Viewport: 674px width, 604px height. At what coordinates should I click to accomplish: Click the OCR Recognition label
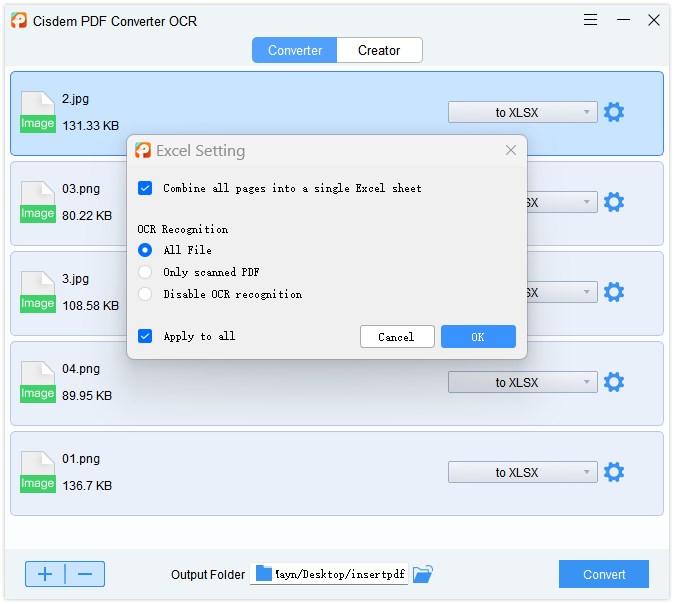pos(183,229)
